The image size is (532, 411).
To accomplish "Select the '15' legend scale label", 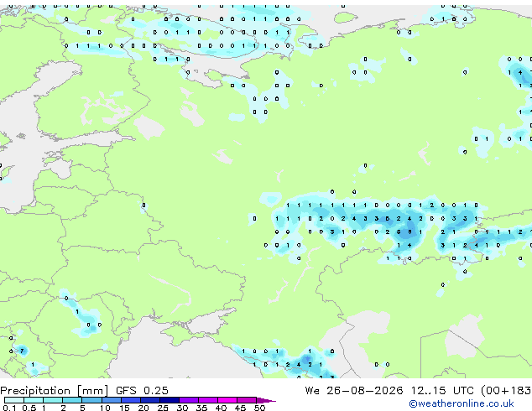I will (x=124, y=408).
